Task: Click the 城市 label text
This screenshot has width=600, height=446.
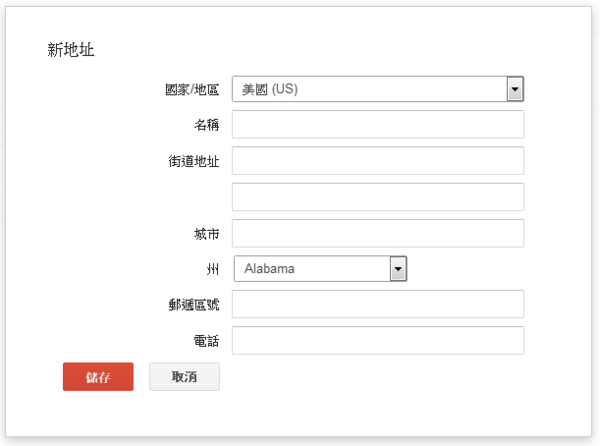Action: (x=206, y=233)
